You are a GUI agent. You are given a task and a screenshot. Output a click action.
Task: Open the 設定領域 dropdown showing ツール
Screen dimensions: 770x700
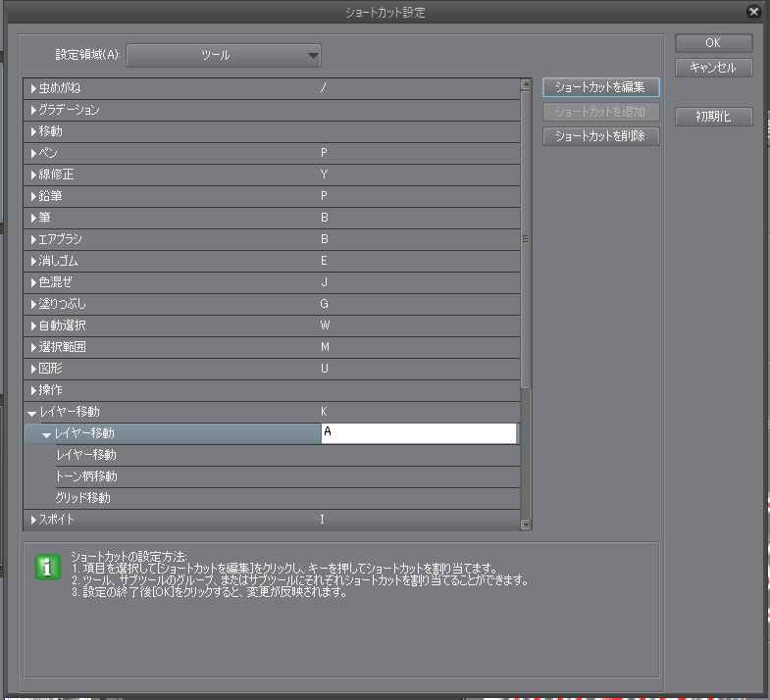[224, 56]
